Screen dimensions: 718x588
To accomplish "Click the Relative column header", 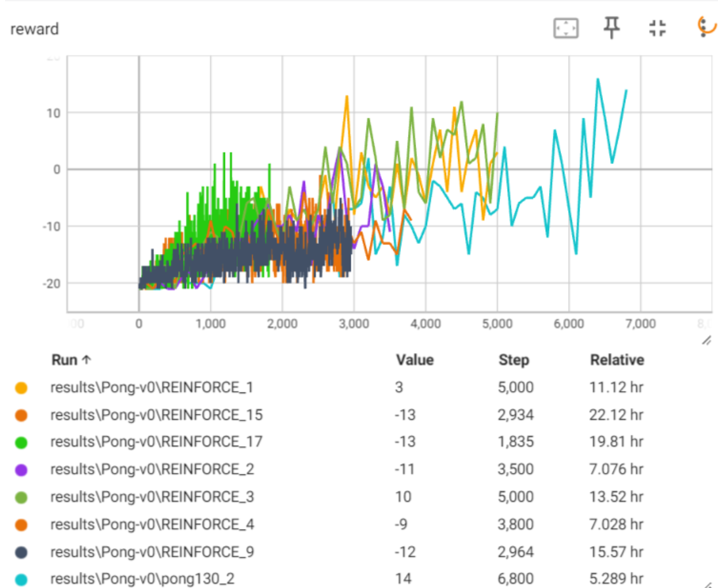I will coord(617,360).
